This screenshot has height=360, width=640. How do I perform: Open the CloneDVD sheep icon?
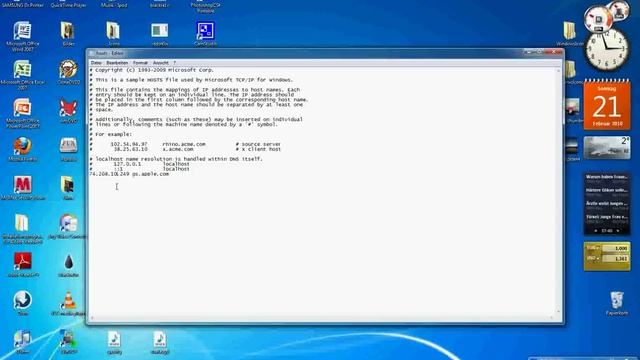[69, 72]
